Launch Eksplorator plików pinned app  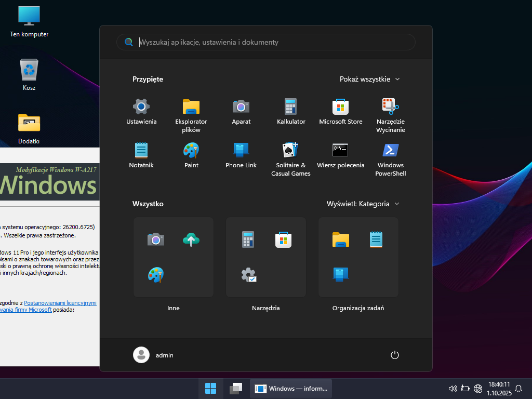pos(191,107)
